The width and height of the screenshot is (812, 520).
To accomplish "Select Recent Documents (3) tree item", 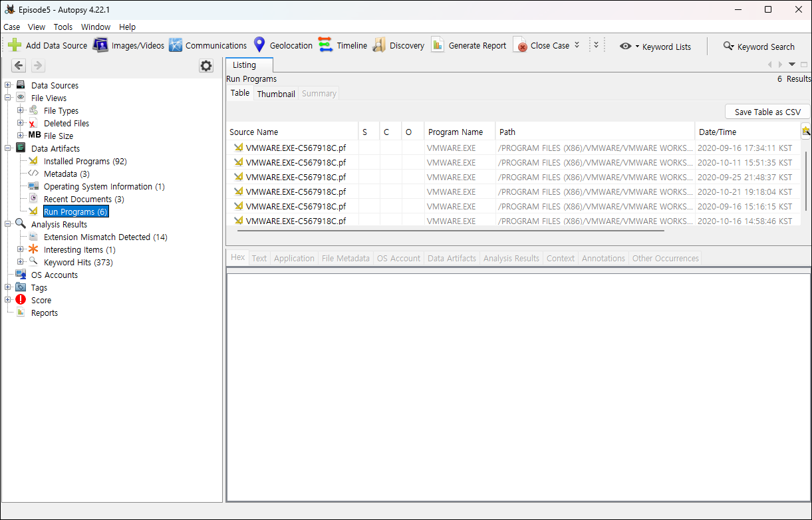I will pyautogui.click(x=84, y=199).
